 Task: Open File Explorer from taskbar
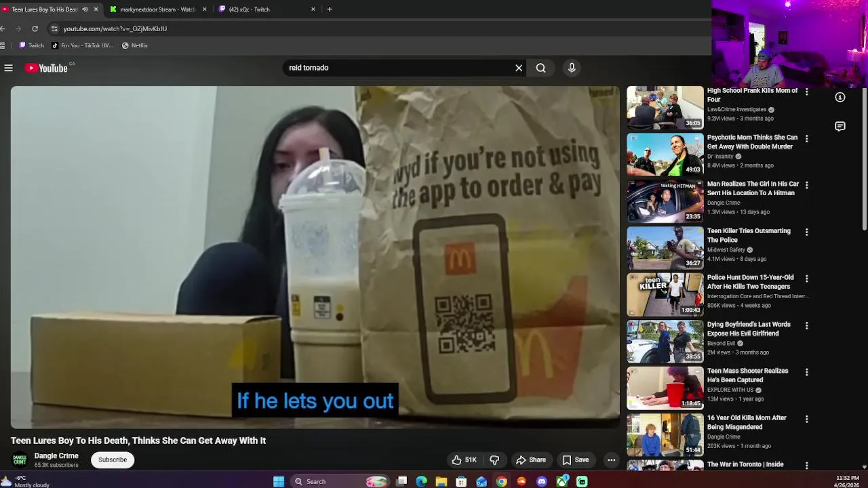tap(441, 481)
